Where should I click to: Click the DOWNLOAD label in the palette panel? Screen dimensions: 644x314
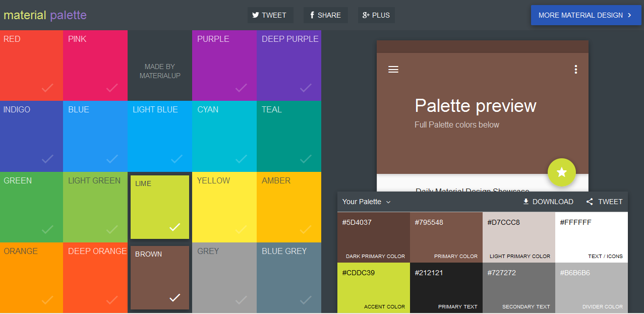(x=552, y=202)
